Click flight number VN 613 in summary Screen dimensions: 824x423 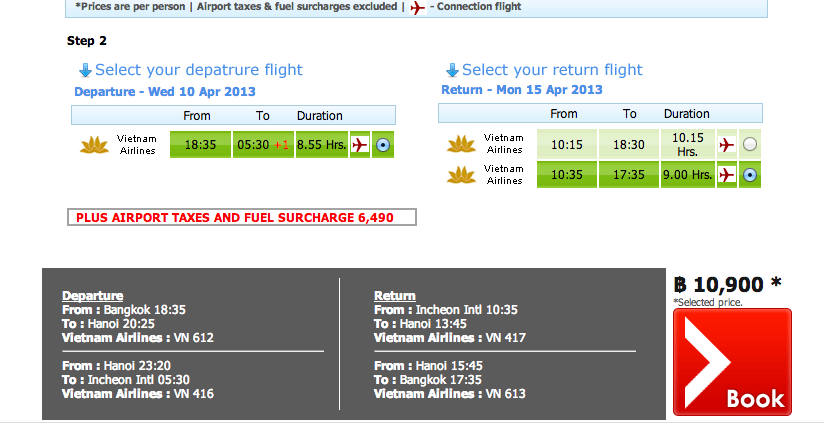pyautogui.click(x=506, y=394)
